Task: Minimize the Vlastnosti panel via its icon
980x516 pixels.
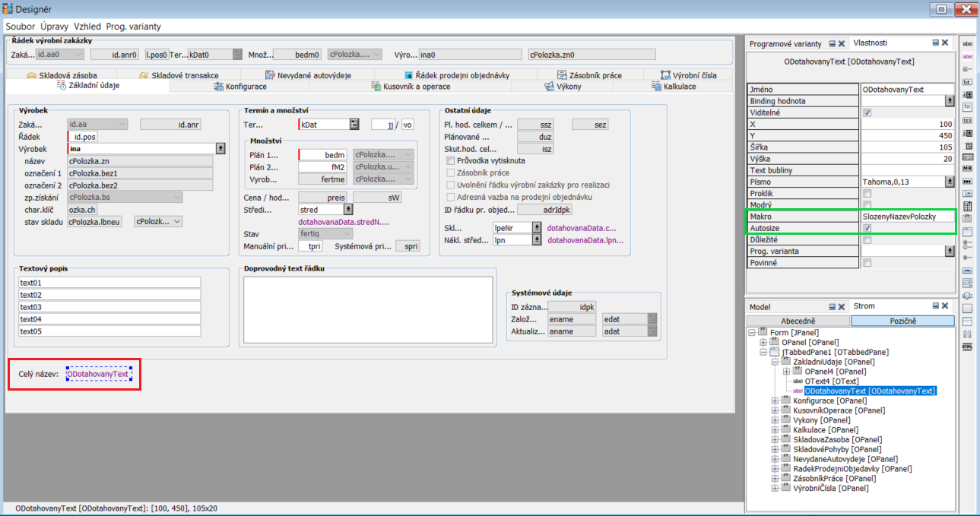Action: pyautogui.click(x=934, y=43)
